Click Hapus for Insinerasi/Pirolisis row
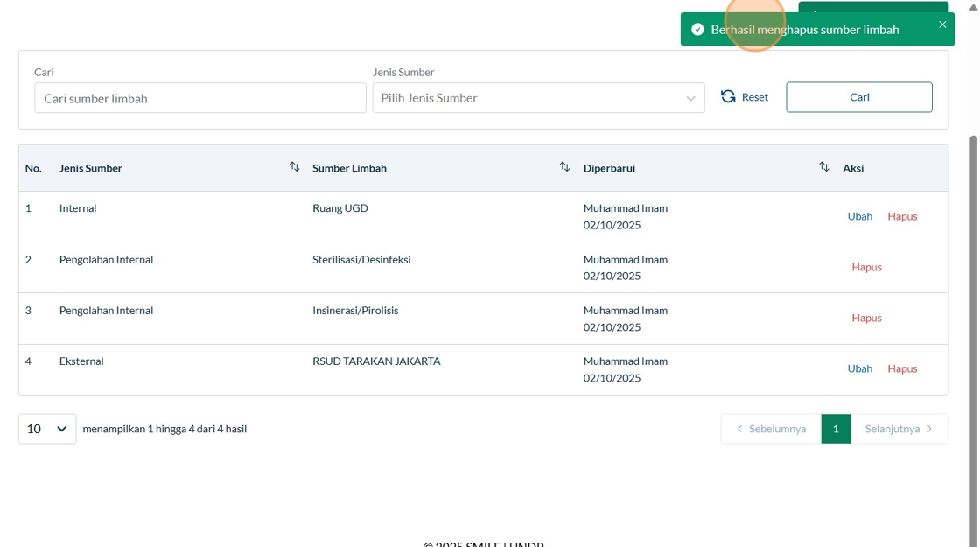The width and height of the screenshot is (980, 547). 867,319
